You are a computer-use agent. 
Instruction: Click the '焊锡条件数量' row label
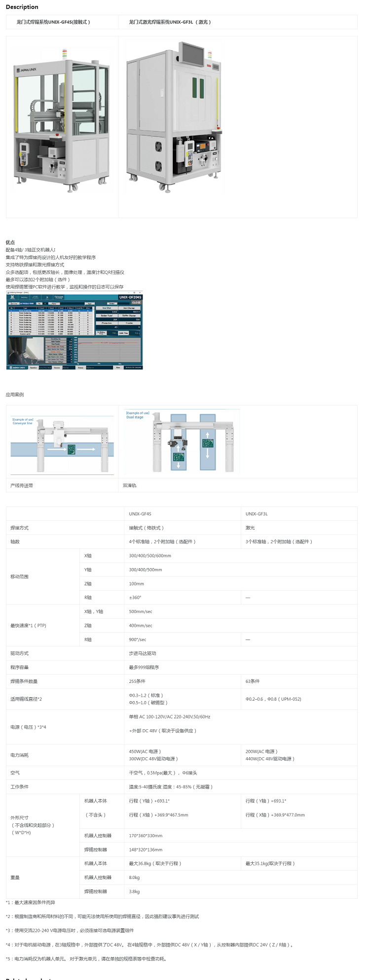pos(24,681)
